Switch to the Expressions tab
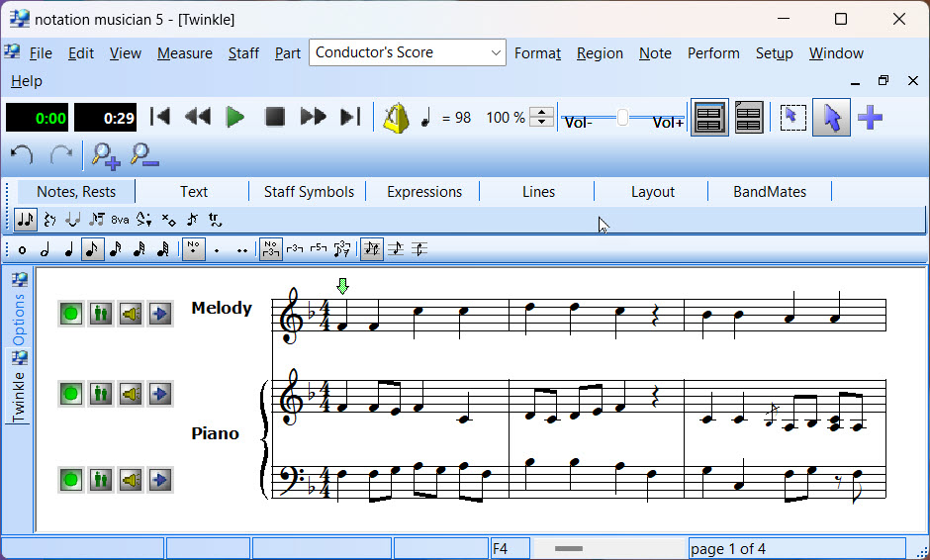930x560 pixels. tap(424, 192)
